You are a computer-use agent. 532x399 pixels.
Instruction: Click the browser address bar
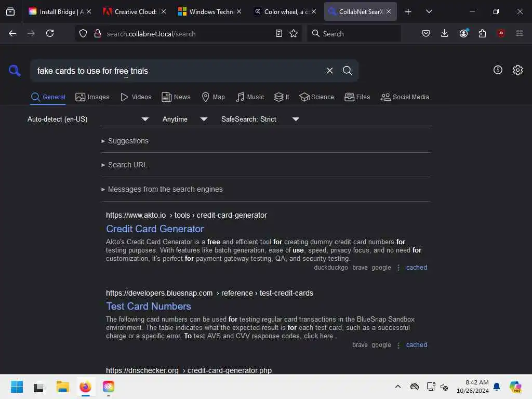coord(188,34)
